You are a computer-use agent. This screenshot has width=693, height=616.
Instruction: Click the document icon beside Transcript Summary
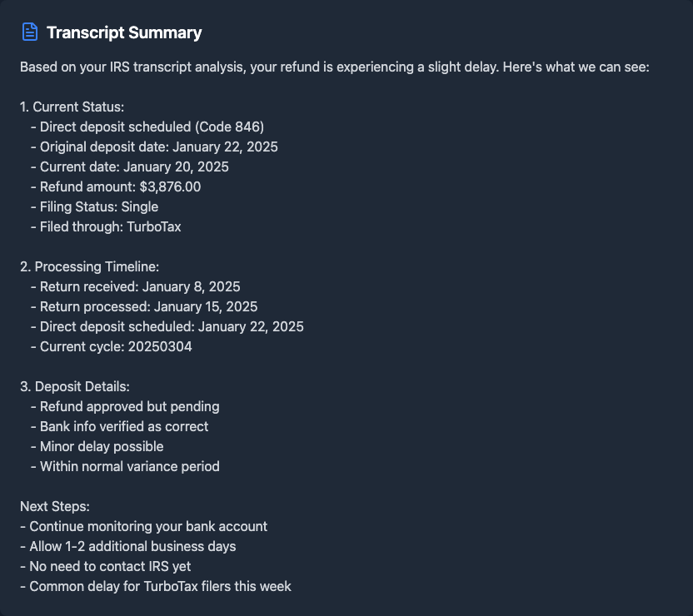(x=30, y=32)
